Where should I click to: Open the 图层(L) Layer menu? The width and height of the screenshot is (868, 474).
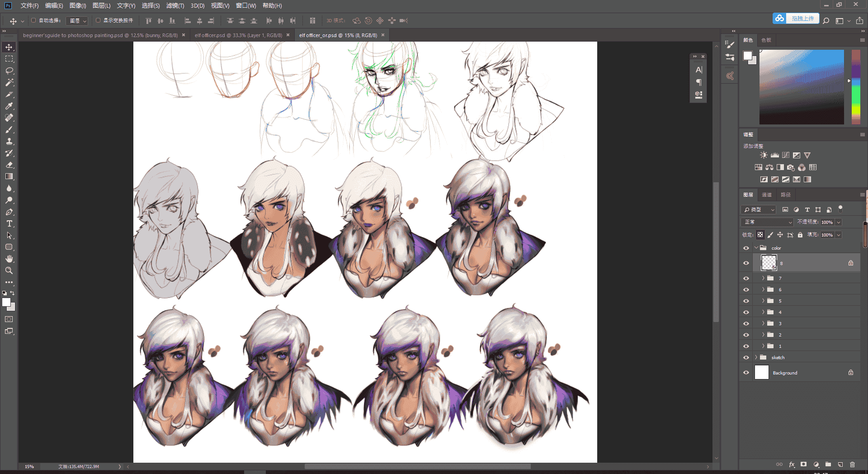101,5
